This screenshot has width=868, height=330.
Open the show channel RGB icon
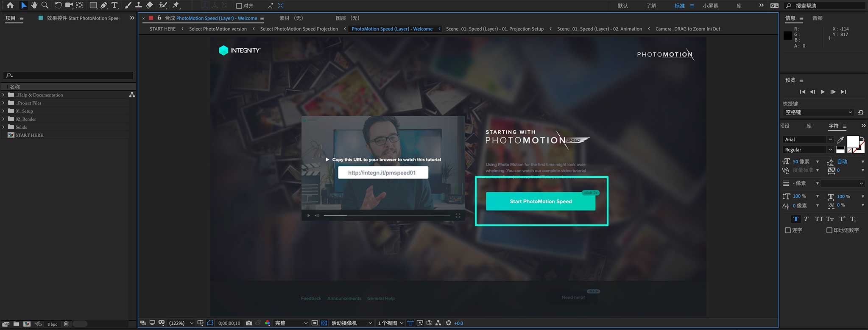(x=268, y=323)
